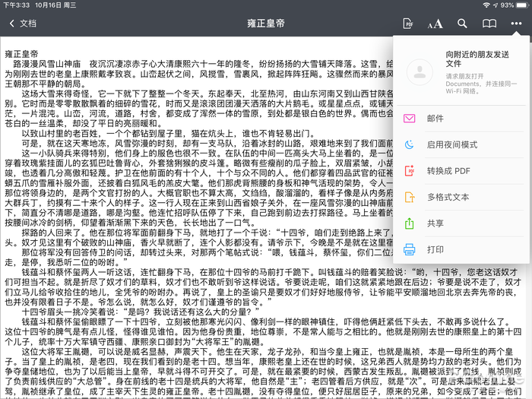Open the search magnifier
This screenshot has height=399, width=532.
pos(462,24)
